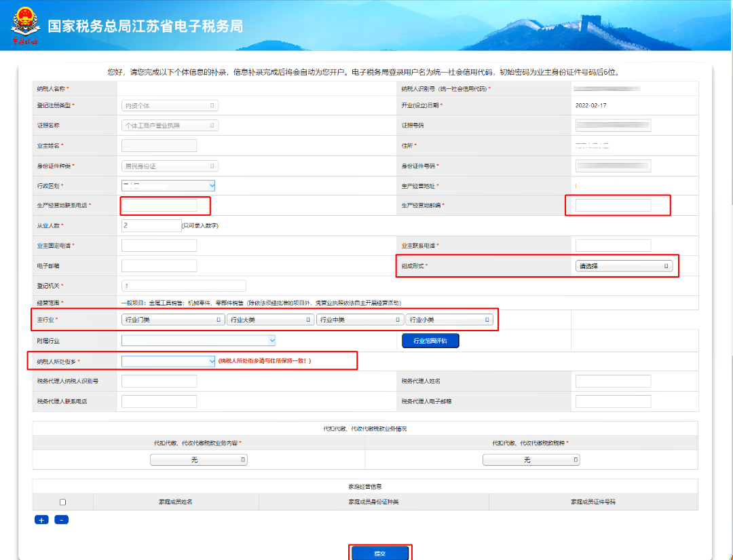Focus the 税务代理人联系电话 input field
733x560 pixels.
pos(159,402)
